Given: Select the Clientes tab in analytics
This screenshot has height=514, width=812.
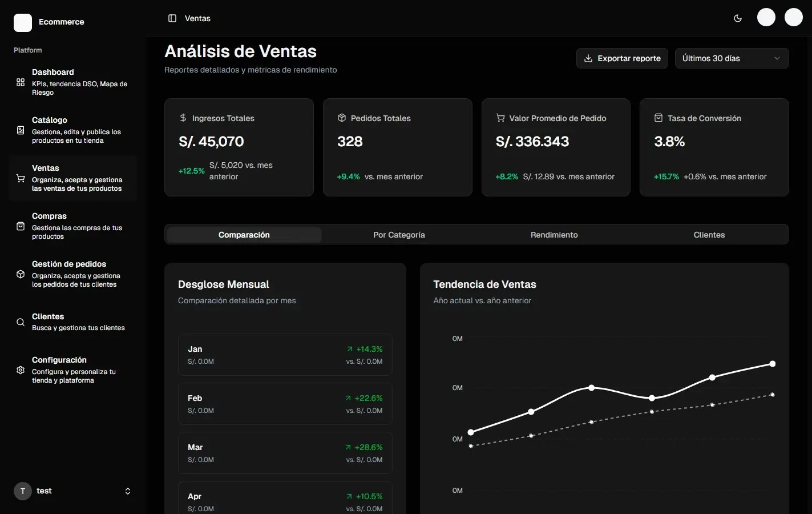Looking at the screenshot, I should click(x=709, y=234).
